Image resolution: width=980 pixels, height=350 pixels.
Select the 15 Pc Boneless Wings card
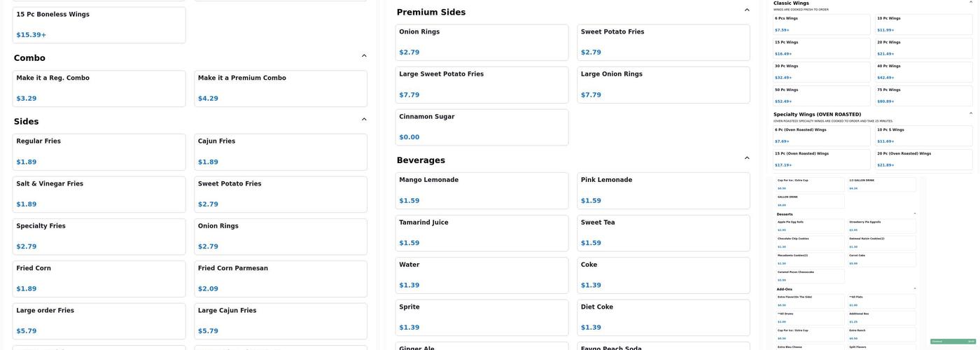pos(99,24)
